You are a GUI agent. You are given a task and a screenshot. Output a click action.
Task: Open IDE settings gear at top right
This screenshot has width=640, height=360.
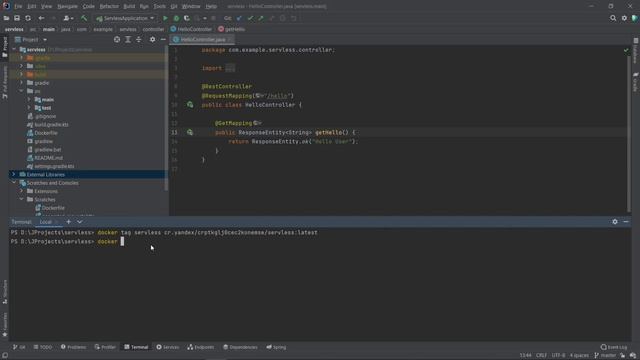(x=624, y=18)
